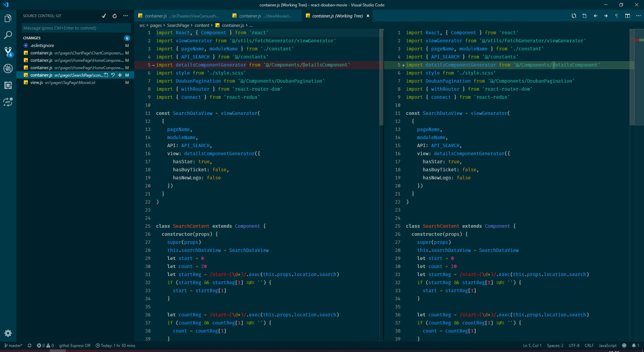Open editor more actions ellipsis

coord(638,16)
